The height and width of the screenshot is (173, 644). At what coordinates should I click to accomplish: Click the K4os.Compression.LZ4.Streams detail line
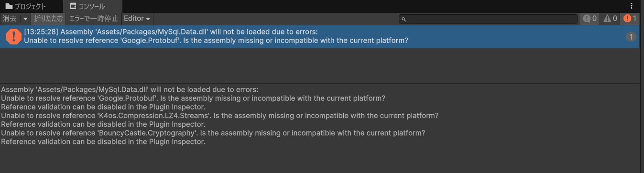coord(219,116)
